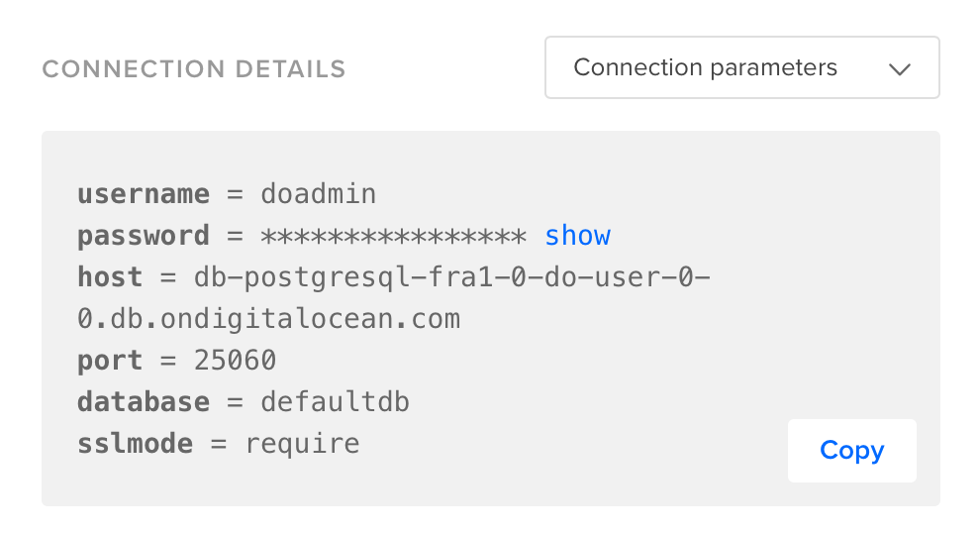Copy the connection details with Copy button
The width and height of the screenshot is (980, 535).
click(852, 451)
